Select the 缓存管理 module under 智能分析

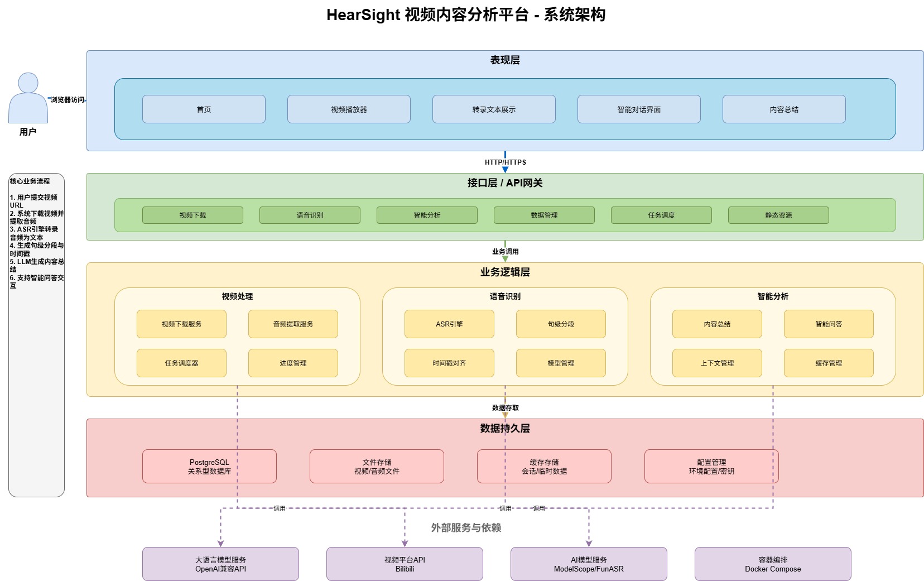(x=828, y=363)
